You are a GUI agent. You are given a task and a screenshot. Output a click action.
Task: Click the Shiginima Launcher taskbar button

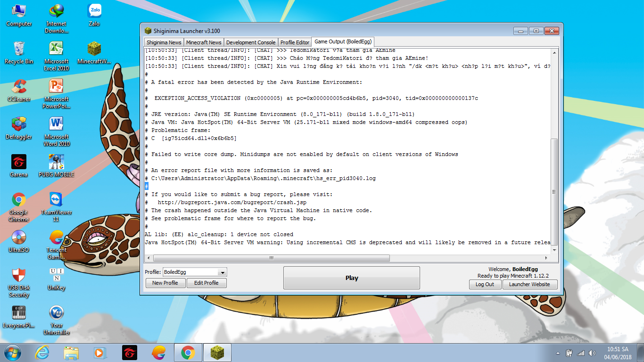(x=217, y=352)
